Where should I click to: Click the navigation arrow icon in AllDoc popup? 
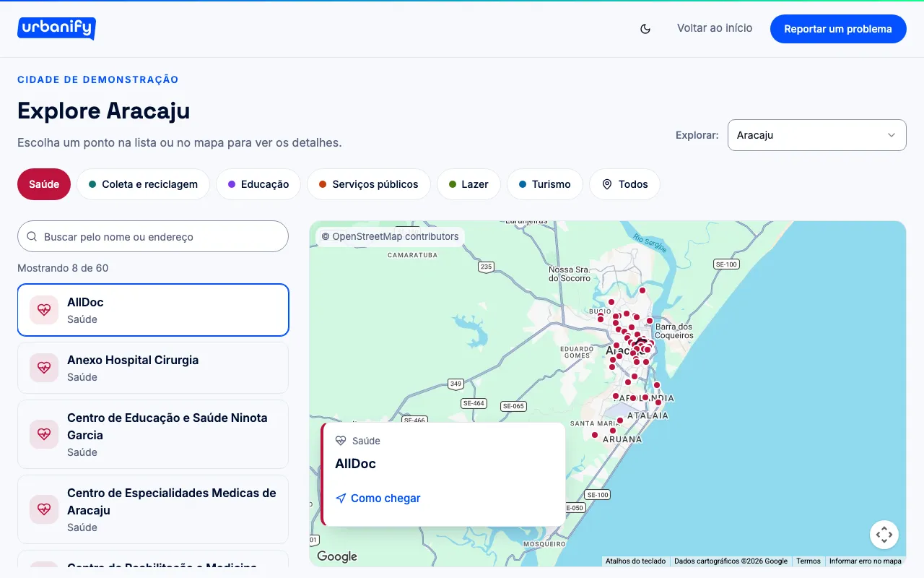341,499
